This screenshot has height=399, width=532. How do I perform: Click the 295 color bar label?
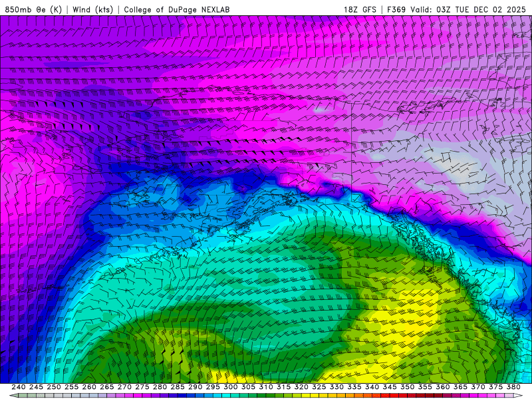click(213, 387)
